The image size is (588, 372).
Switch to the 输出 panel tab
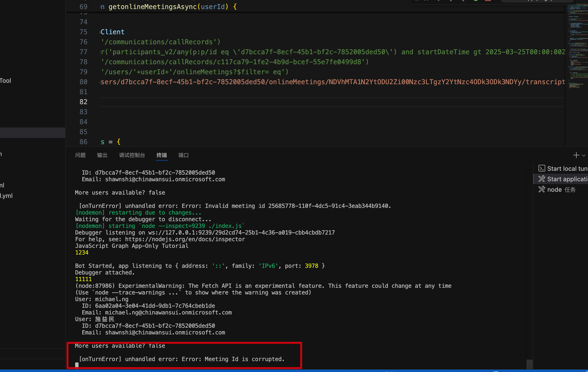click(x=102, y=155)
